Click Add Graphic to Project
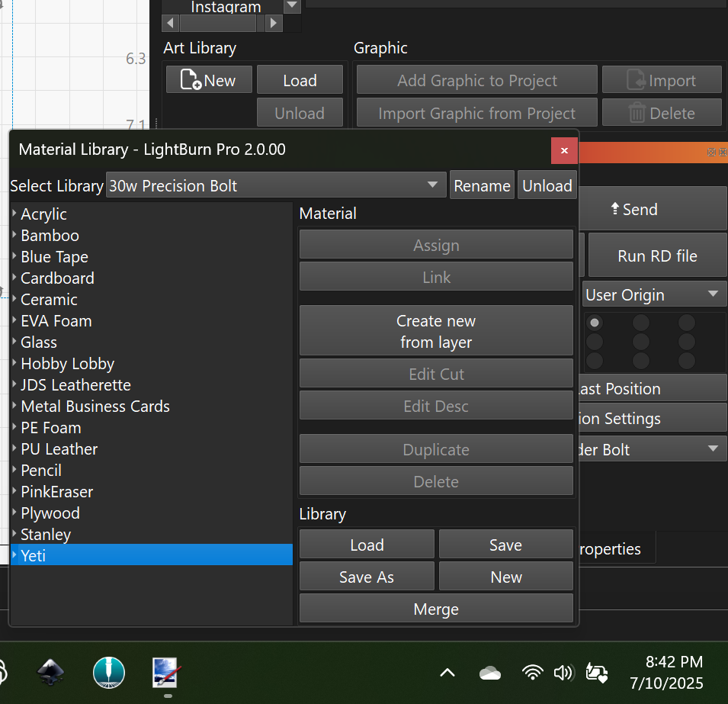728x704 pixels. point(477,80)
